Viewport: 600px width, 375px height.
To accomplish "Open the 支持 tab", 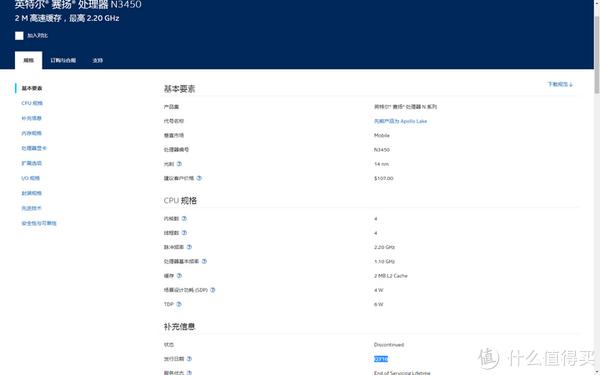I will click(x=98, y=60).
